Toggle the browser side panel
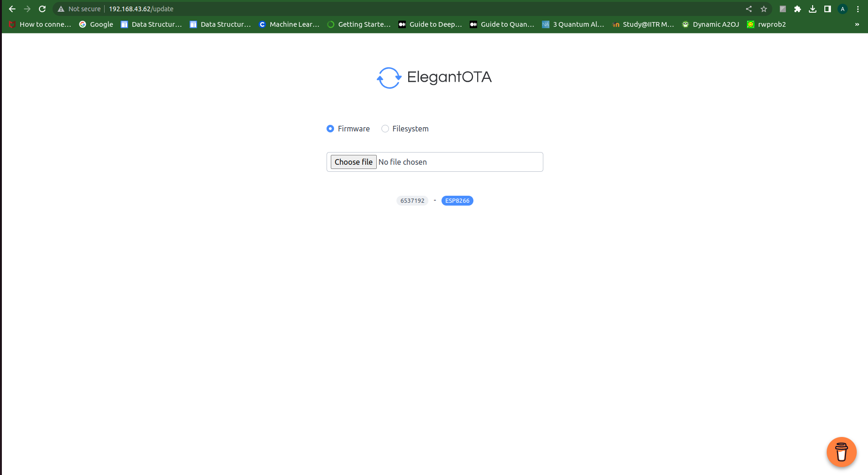This screenshot has height=475, width=868. (x=828, y=9)
